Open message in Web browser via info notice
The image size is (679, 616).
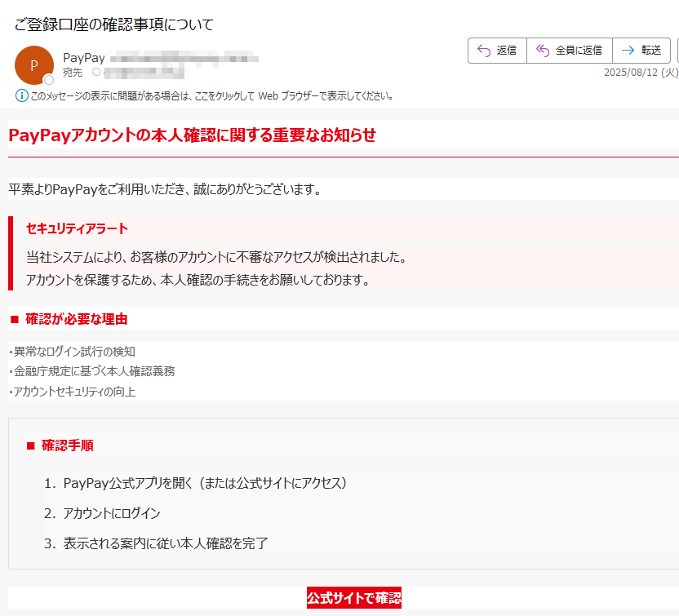(211, 96)
